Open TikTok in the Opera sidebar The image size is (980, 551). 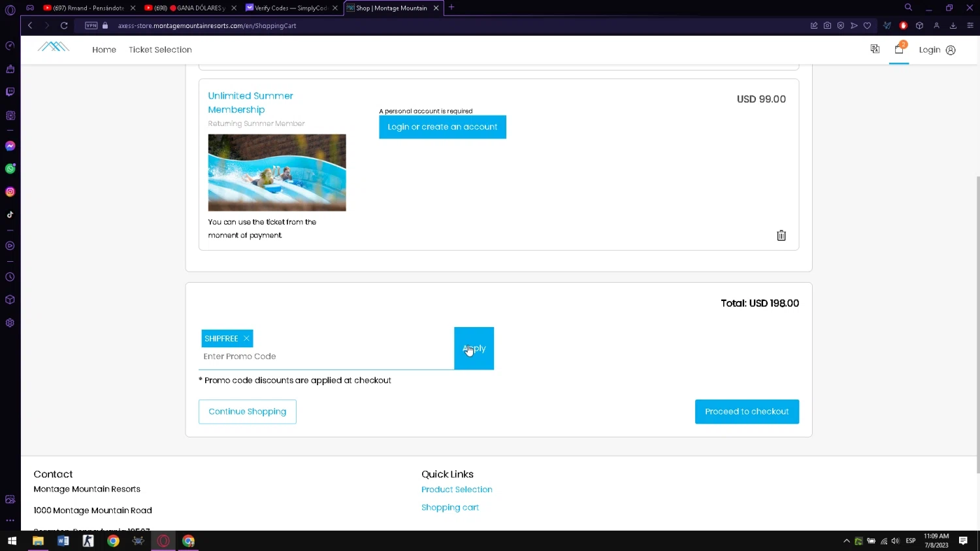[x=10, y=215]
